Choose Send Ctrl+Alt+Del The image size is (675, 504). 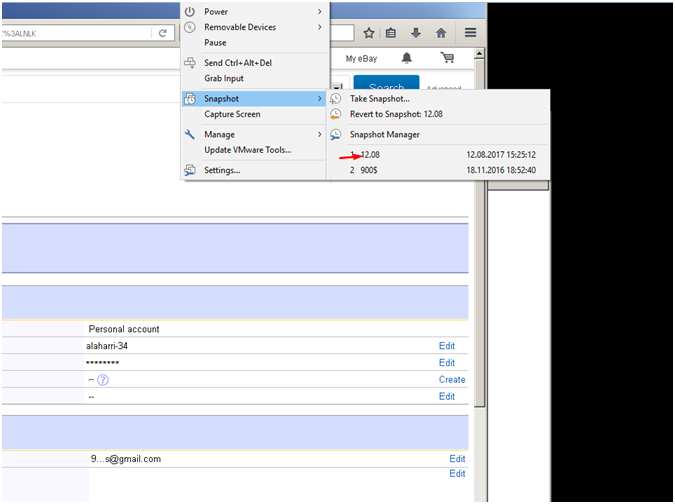tap(255, 63)
